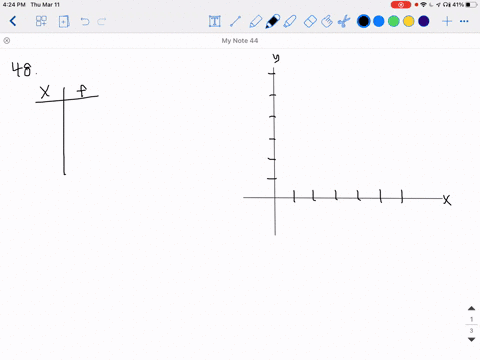Select the pencil tool
Viewport: 480px width, 360px height.
[255, 21]
